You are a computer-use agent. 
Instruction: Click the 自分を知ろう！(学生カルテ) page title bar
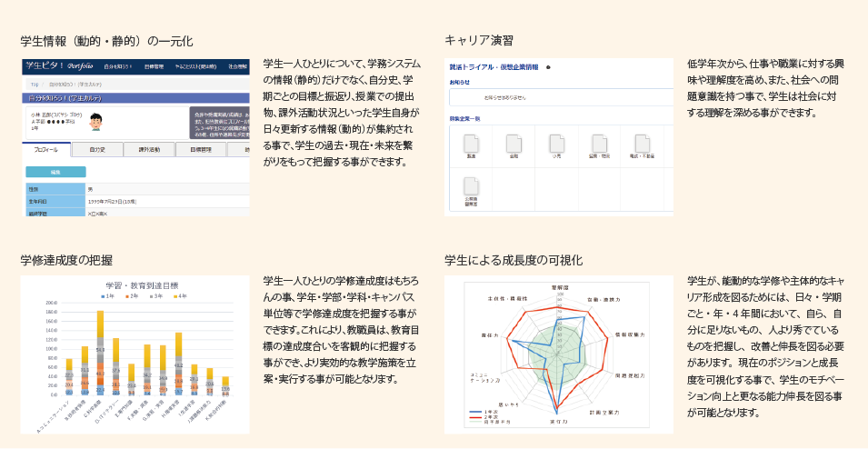tap(135, 98)
